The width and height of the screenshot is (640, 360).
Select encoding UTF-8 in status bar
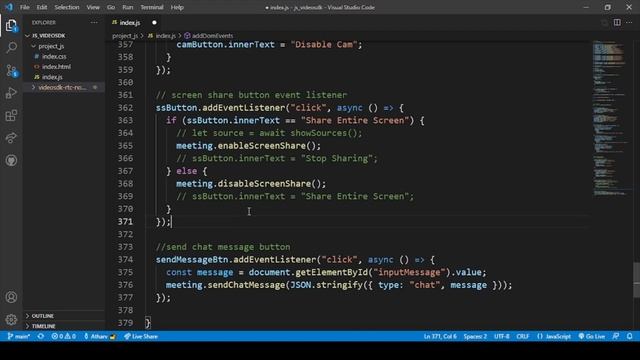[x=502, y=336]
